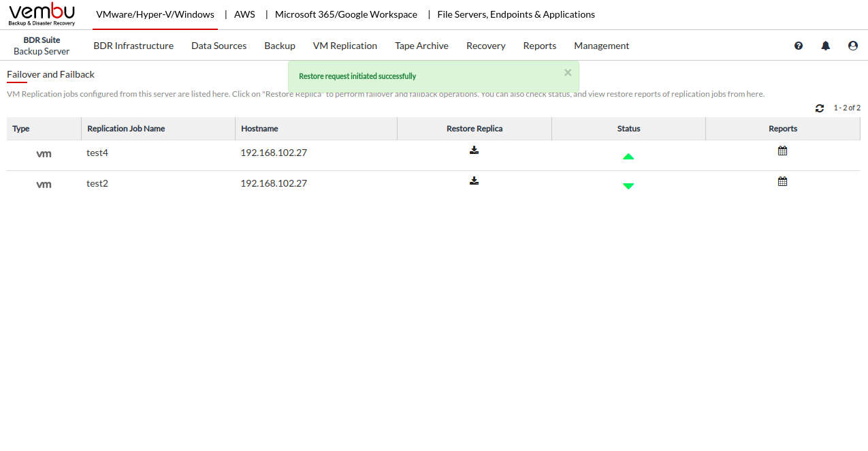Click green down status arrow for test2
This screenshot has width=868, height=451.
click(628, 186)
